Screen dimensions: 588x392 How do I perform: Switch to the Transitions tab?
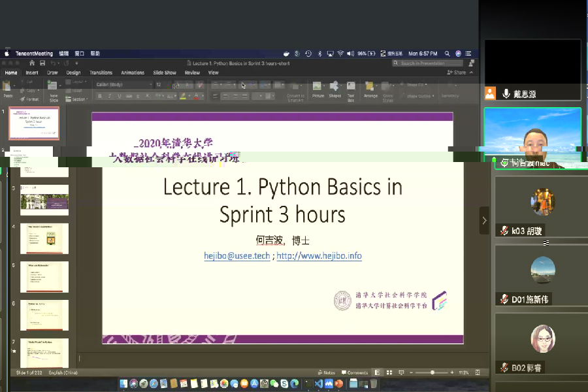101,73
